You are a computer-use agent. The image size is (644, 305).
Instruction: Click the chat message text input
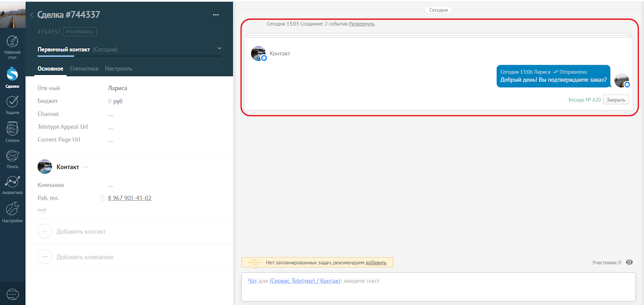pyautogui.click(x=438, y=287)
